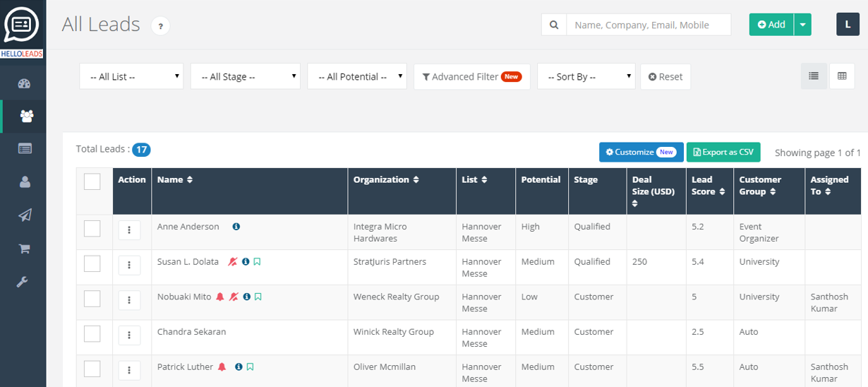This screenshot has height=387, width=868.
Task: Sort table by Organization column header
Action: pyautogui.click(x=386, y=179)
